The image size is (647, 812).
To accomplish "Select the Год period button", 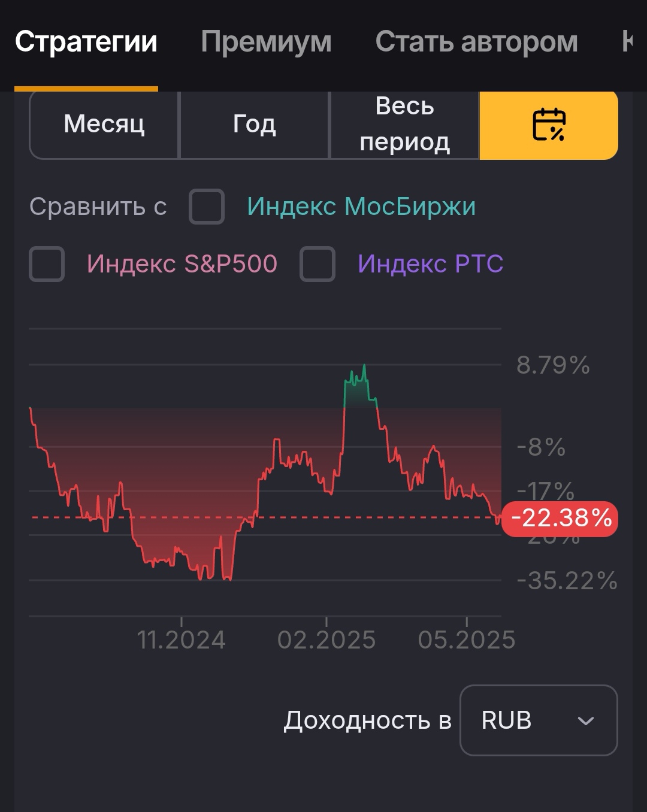I will click(x=255, y=125).
